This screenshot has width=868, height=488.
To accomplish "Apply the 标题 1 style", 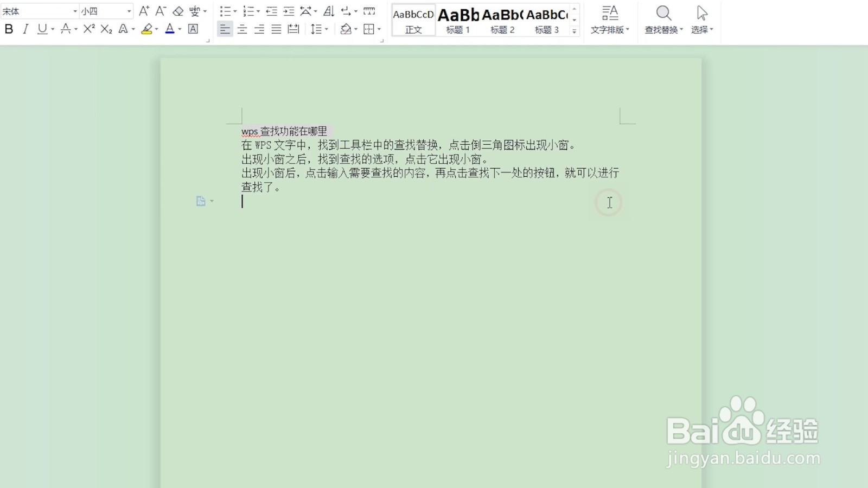I will coord(458,20).
